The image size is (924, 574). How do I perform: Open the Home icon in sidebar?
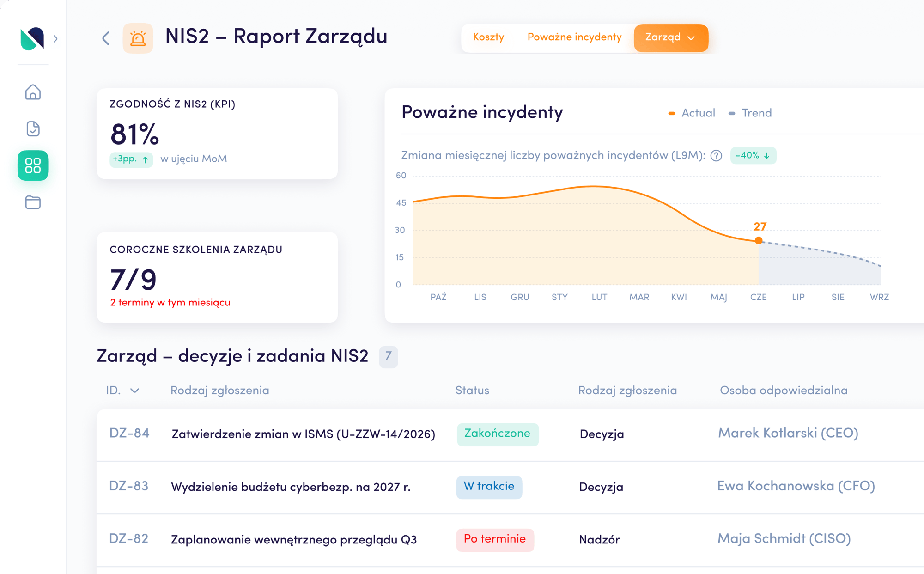(33, 92)
